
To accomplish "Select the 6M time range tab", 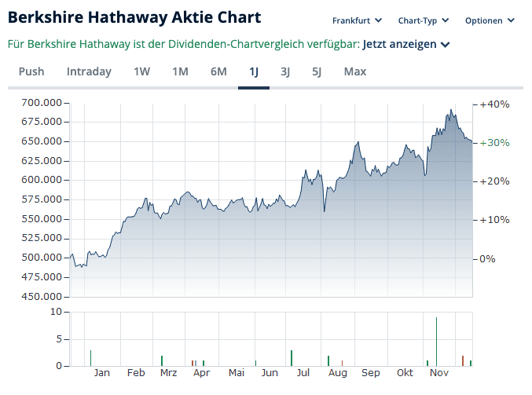I will [218, 71].
